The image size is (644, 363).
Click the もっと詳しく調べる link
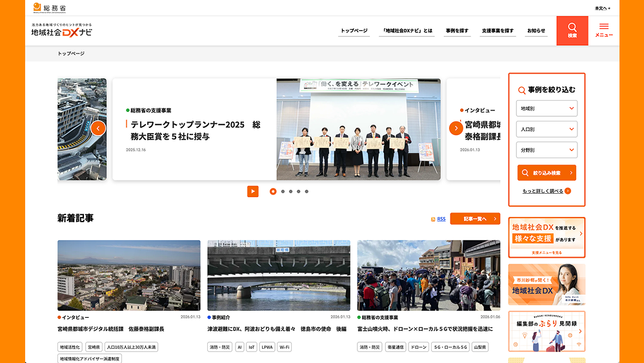546,191
